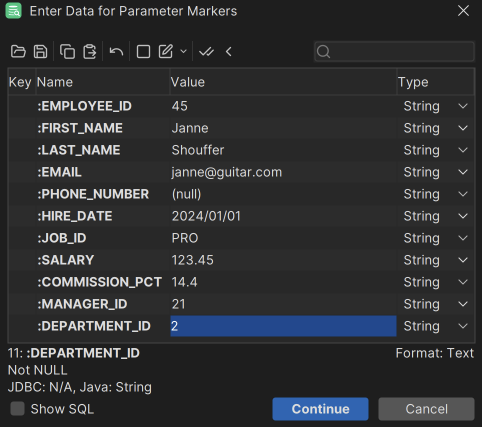Select the janne@guitar.com value cell
Viewport: 482px width, 427px height.
tap(283, 172)
